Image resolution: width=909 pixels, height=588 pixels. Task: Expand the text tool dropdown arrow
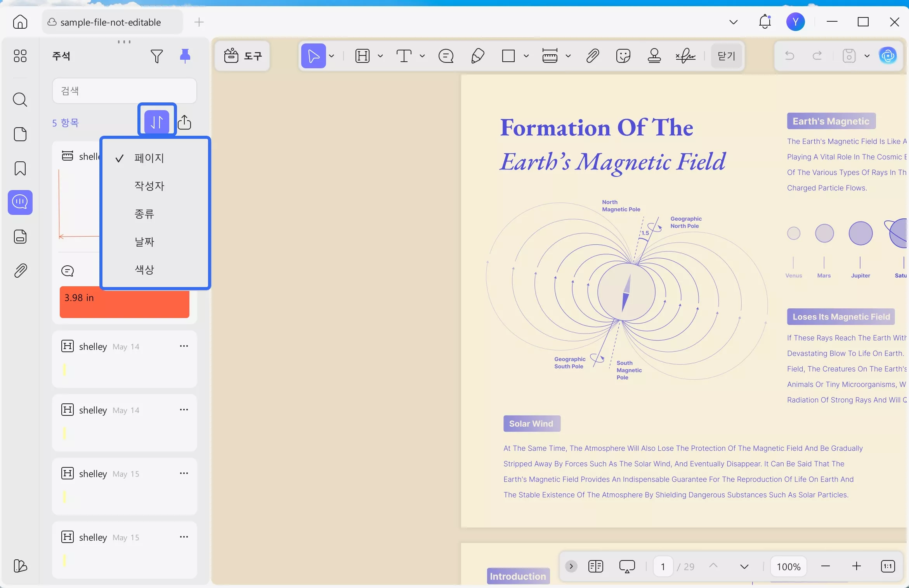point(422,56)
